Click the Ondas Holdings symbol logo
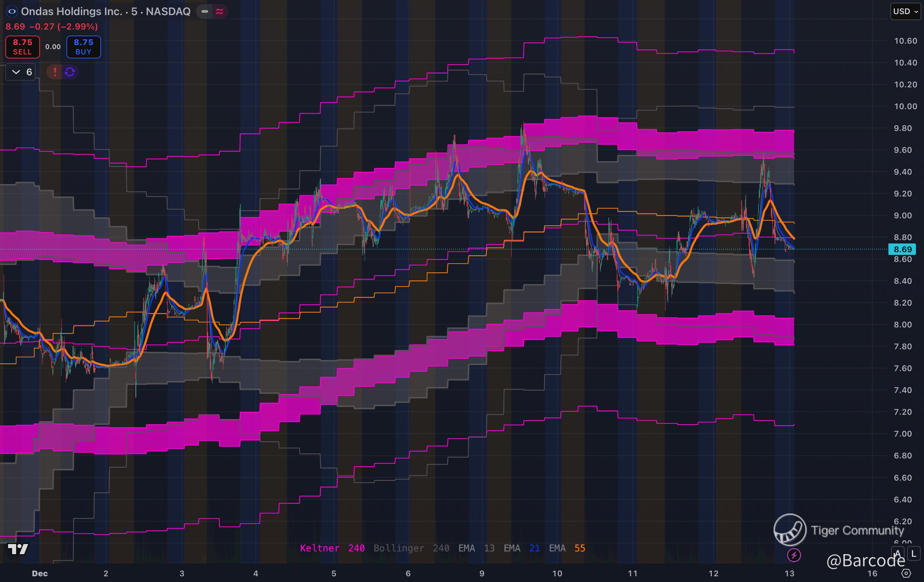The image size is (924, 582). 12,11
